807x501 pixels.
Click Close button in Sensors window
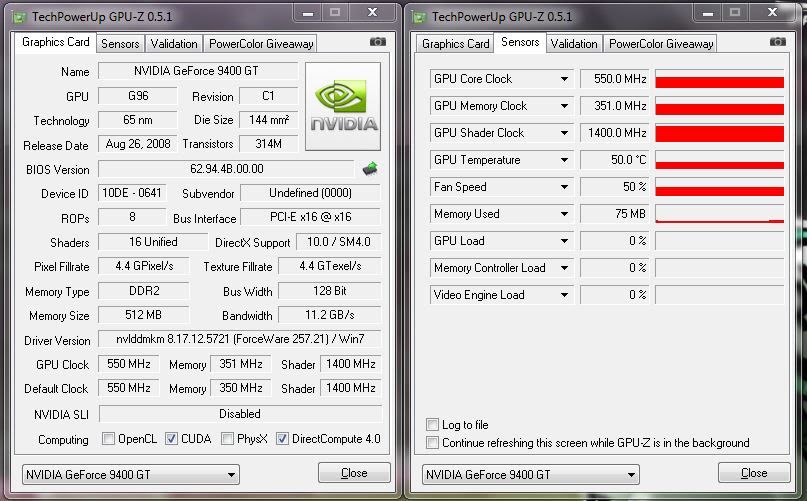754,473
